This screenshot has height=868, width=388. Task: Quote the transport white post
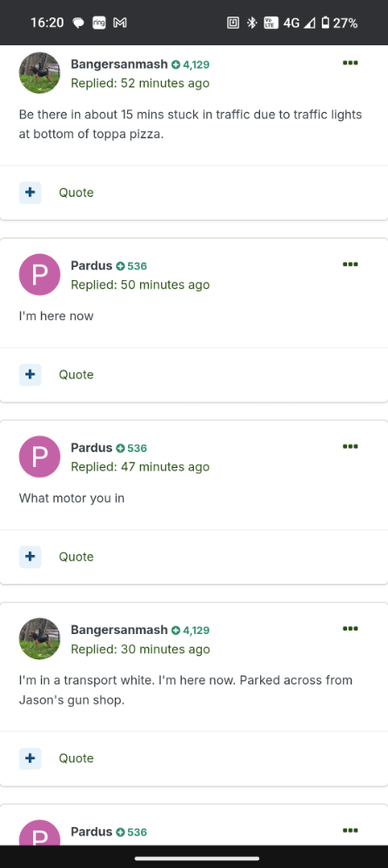pos(77,758)
